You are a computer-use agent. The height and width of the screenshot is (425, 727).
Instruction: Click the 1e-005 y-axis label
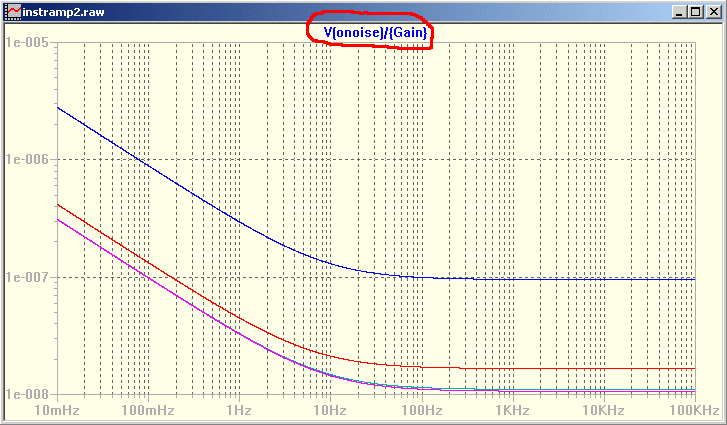26,43
